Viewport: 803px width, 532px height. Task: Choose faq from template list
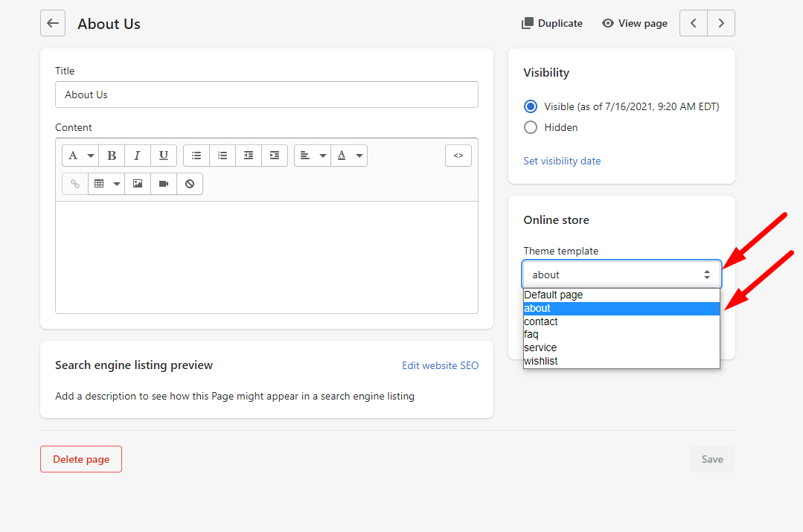click(621, 334)
